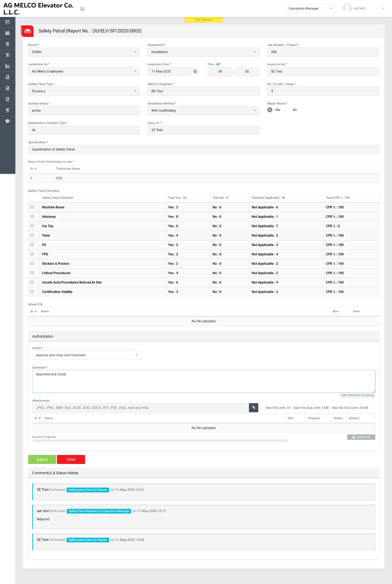Toggle the hamburger sidebar menu icon

(82, 9)
